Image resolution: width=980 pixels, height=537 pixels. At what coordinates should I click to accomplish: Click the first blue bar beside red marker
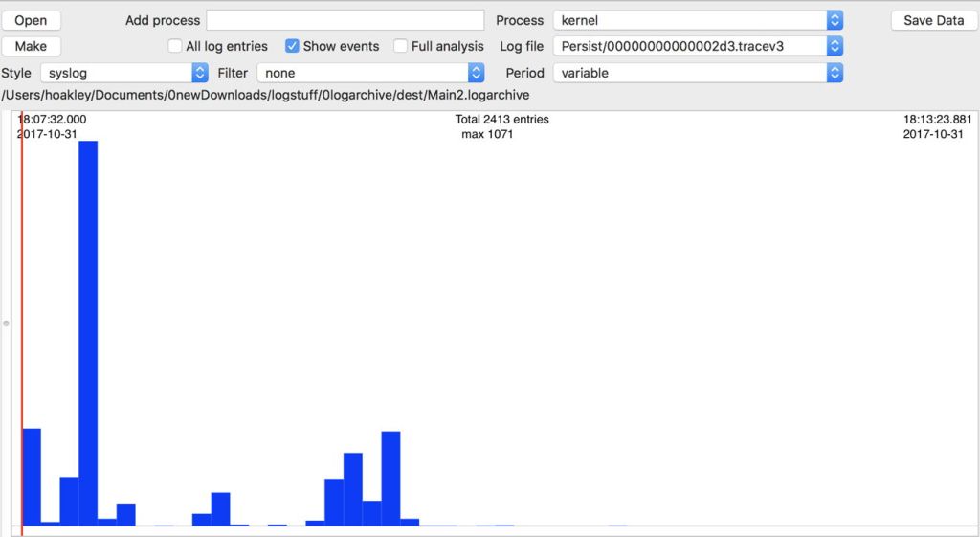coord(32,477)
